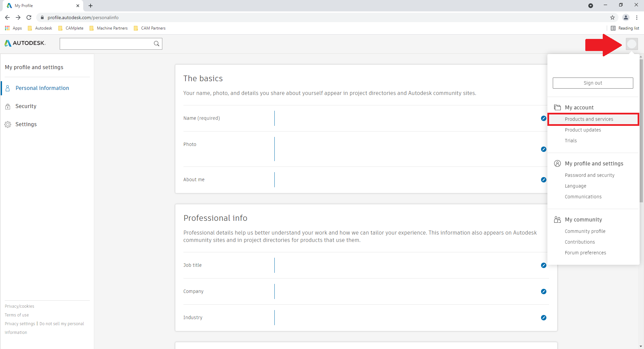Open Password and security link
Image resolution: width=644 pixels, height=349 pixels.
(x=589, y=175)
